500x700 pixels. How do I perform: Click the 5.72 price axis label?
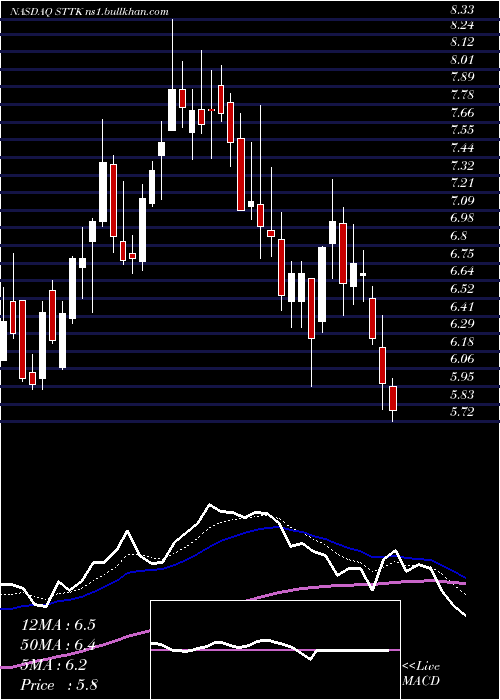tap(462, 412)
